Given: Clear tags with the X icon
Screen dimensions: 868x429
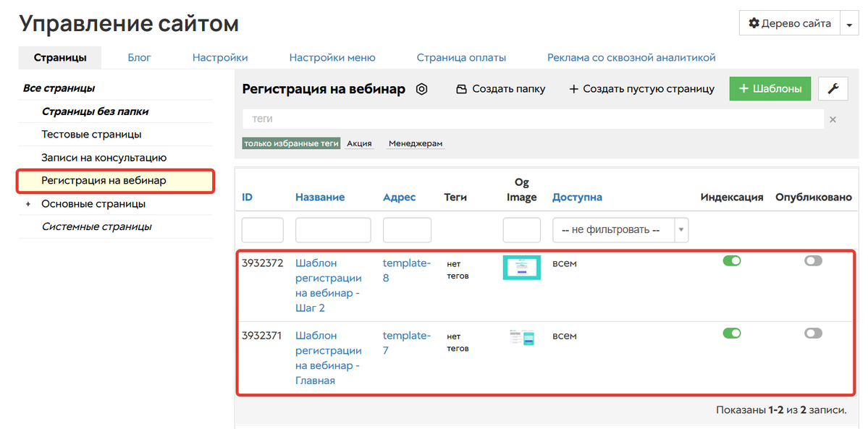Looking at the screenshot, I should coord(833,119).
